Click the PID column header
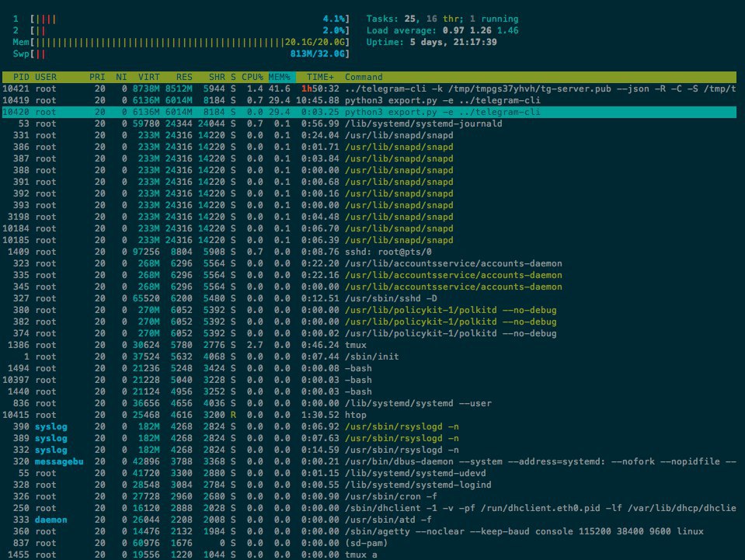Image resolution: width=745 pixels, height=560 pixels. [x=21, y=77]
